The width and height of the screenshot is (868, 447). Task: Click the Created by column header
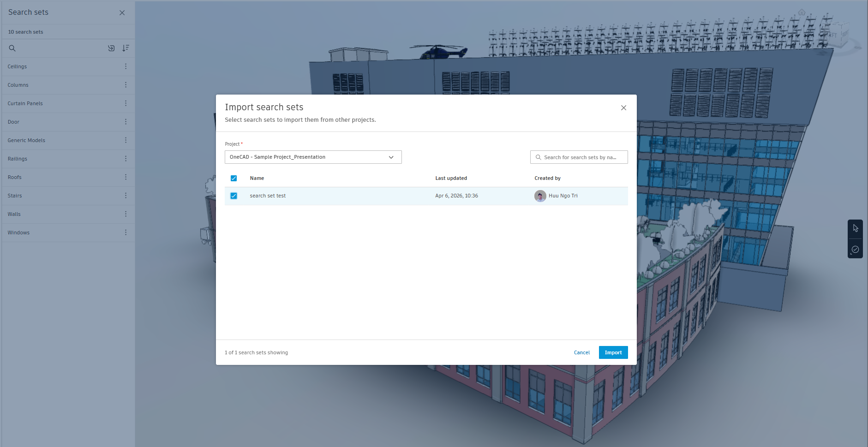[x=547, y=179]
